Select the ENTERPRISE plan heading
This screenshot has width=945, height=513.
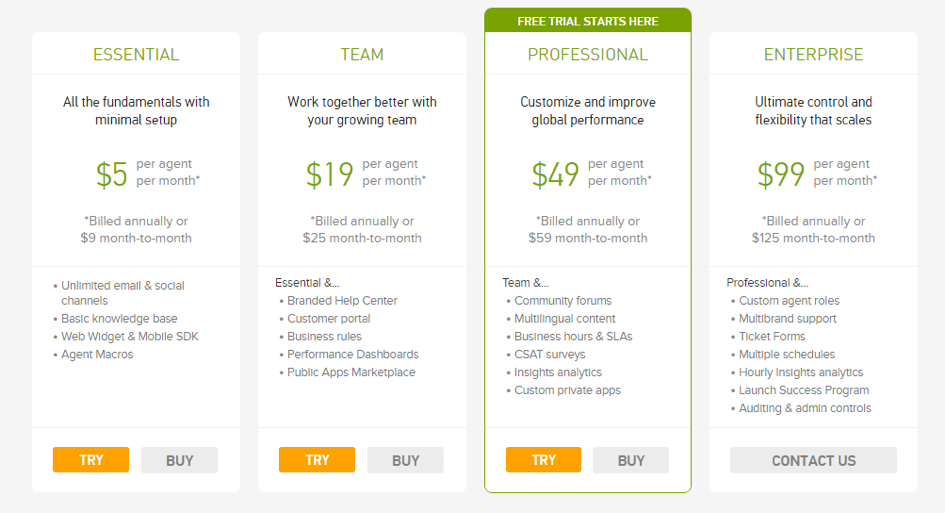tap(814, 54)
